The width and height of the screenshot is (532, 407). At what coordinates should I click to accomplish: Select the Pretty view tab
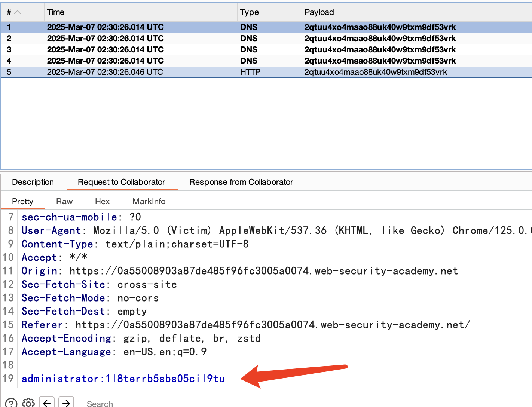click(x=22, y=202)
